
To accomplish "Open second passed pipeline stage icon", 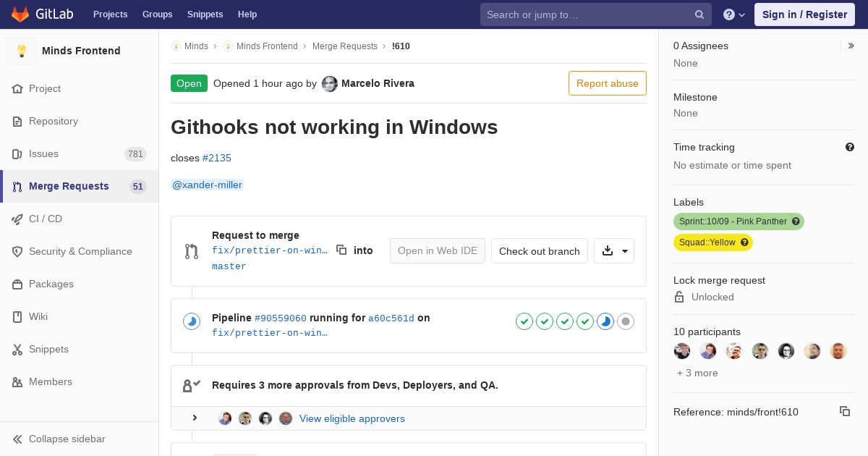I will coord(545,321).
